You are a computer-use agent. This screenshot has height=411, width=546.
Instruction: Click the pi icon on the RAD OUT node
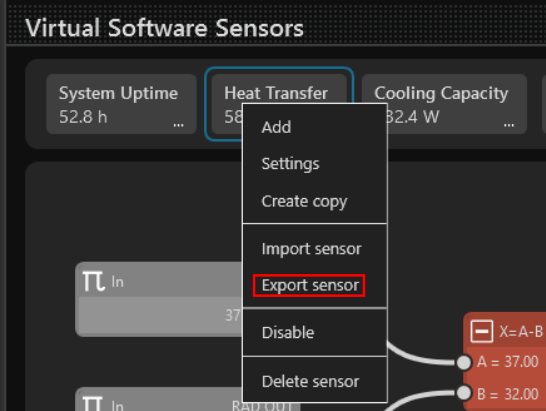click(93, 403)
